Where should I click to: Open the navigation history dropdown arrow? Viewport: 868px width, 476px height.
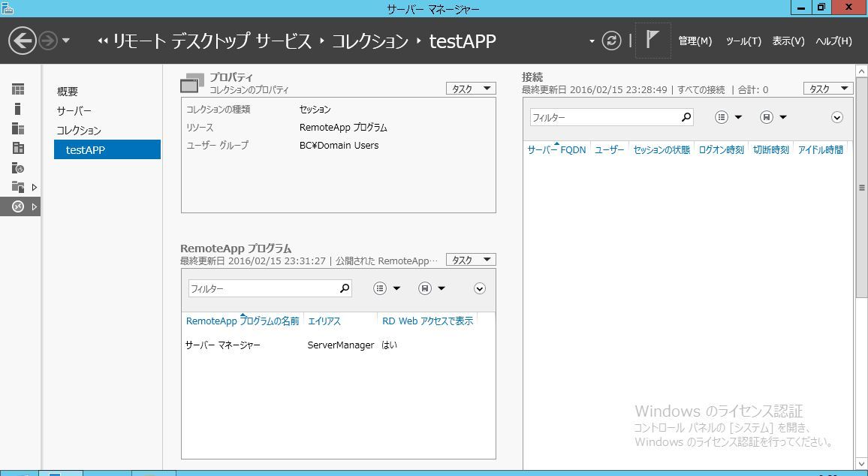pos(66,41)
